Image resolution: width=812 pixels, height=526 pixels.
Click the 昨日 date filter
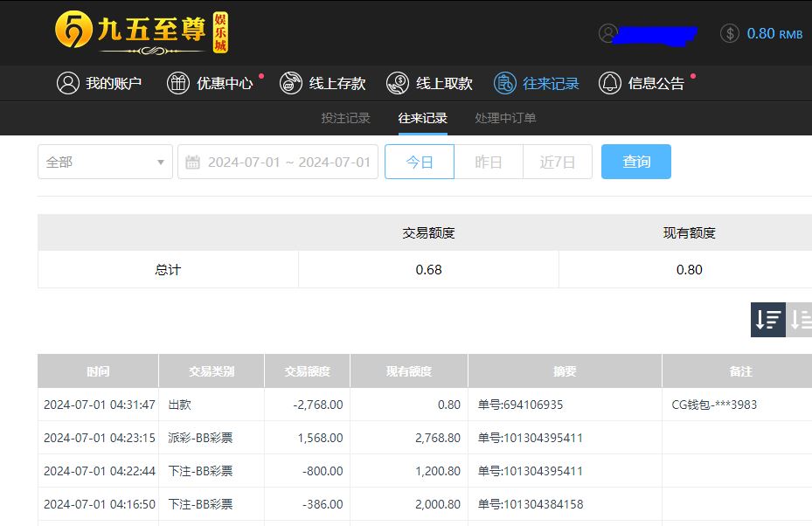[488, 162]
